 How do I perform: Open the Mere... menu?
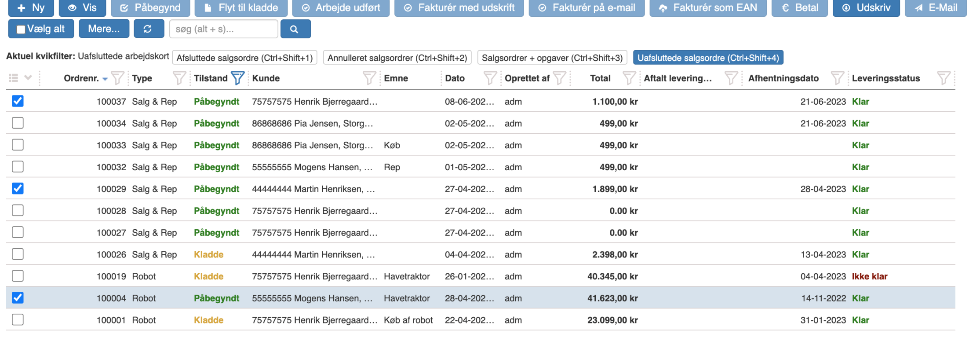104,29
